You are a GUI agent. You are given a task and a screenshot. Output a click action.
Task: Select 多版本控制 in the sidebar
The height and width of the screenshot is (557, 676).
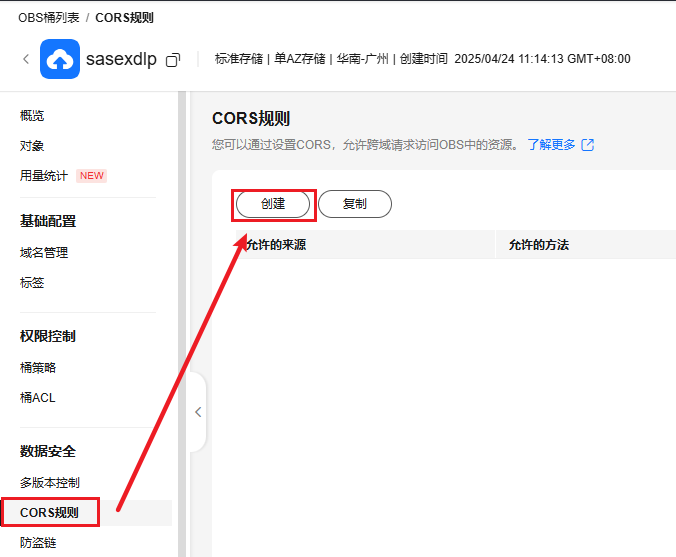[50, 483]
